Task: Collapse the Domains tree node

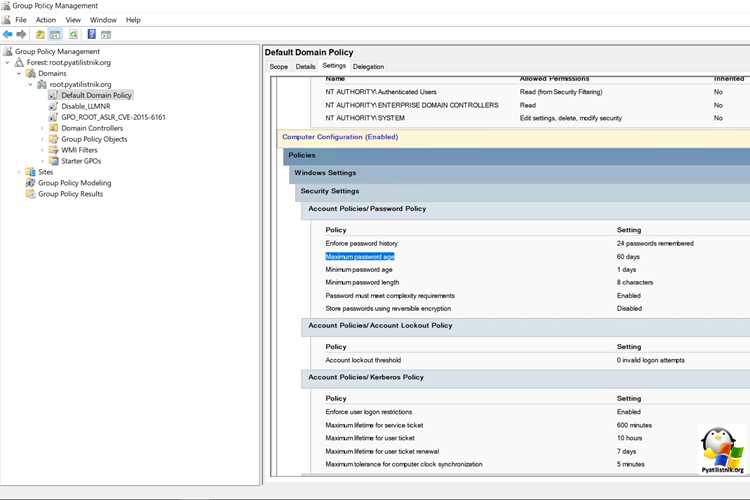Action: 19,74
